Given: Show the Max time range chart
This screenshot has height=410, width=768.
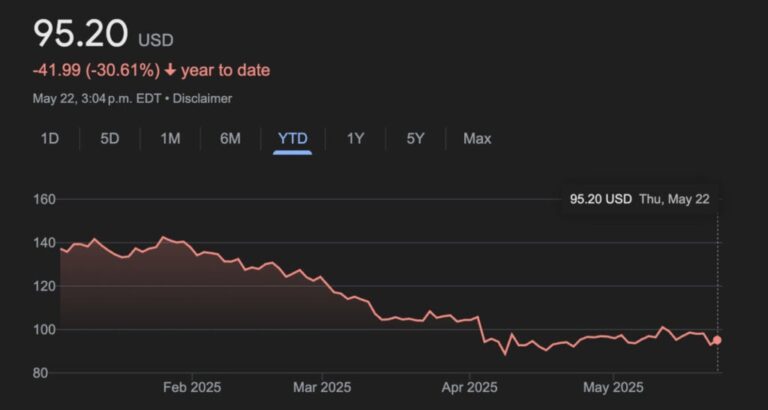Looking at the screenshot, I should pos(477,138).
